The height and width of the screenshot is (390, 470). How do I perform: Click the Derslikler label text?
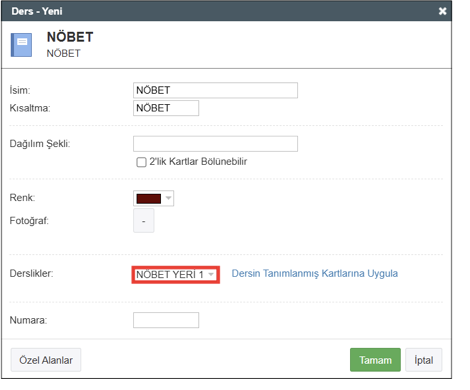pos(31,273)
